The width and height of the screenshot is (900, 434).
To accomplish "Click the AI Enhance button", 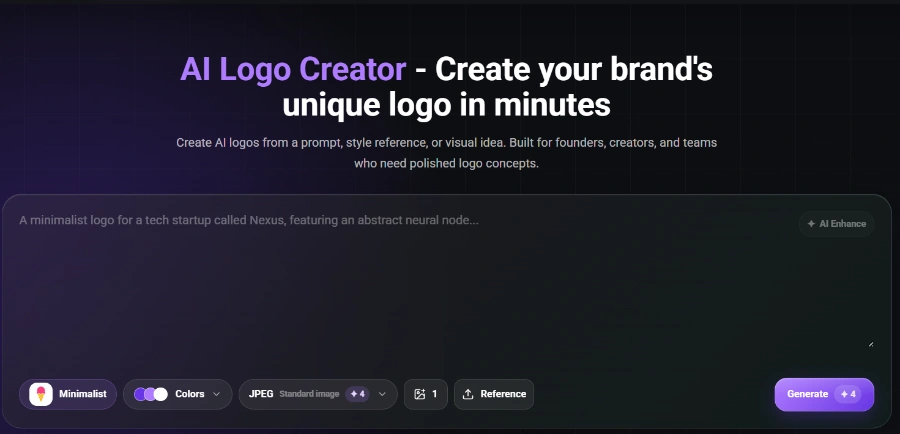I will (836, 224).
